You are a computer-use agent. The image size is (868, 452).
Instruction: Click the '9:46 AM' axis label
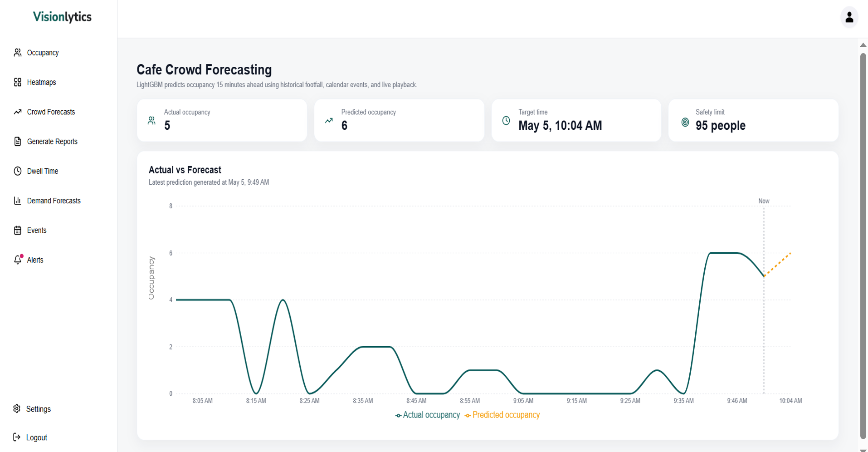coord(737,401)
